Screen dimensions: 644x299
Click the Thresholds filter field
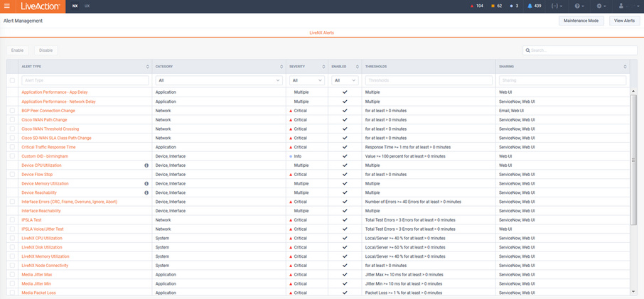click(x=429, y=80)
